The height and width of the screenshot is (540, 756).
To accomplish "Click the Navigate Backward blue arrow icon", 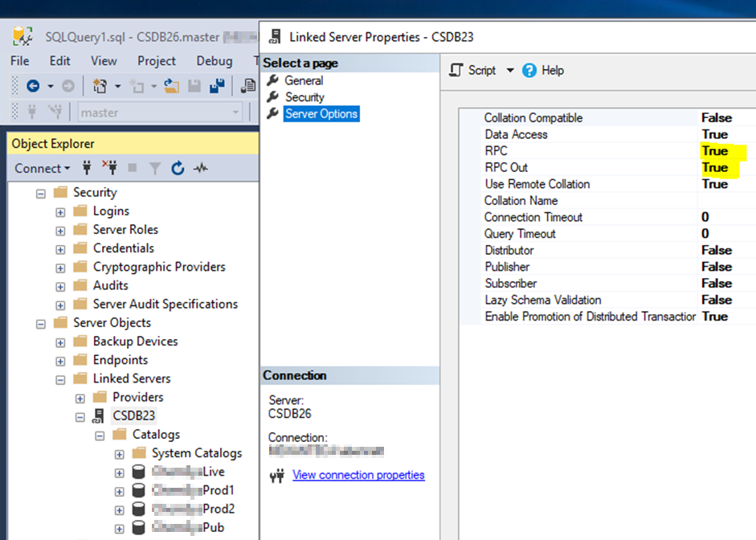I will click(x=33, y=86).
